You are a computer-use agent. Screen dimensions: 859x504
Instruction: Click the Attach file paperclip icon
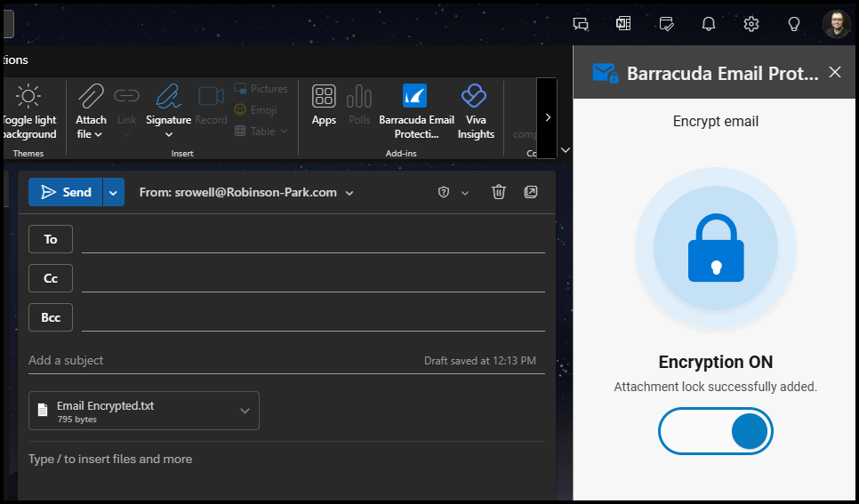[x=91, y=96]
